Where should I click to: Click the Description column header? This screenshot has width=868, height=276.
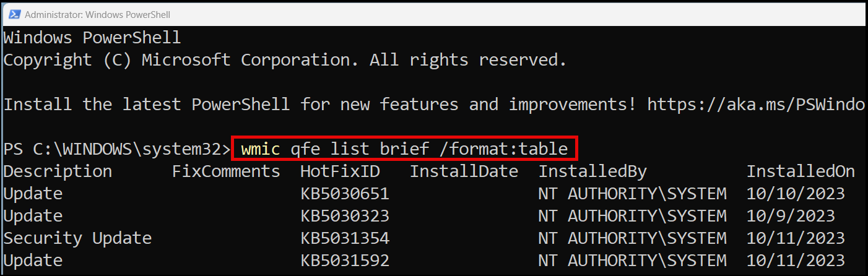58,171
